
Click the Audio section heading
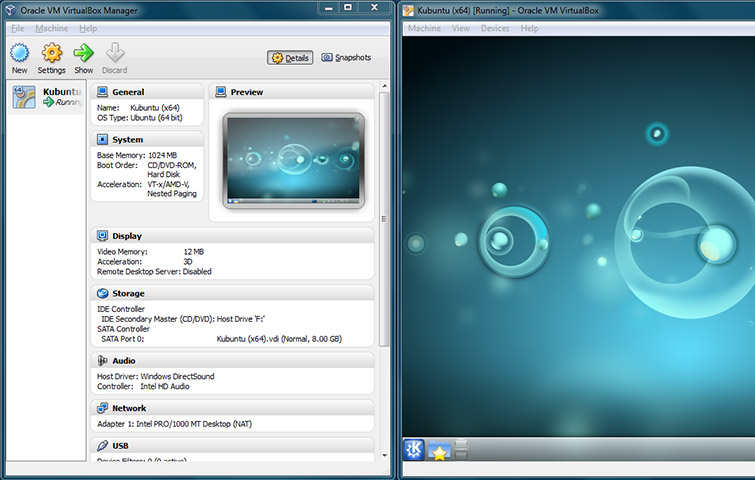point(124,361)
